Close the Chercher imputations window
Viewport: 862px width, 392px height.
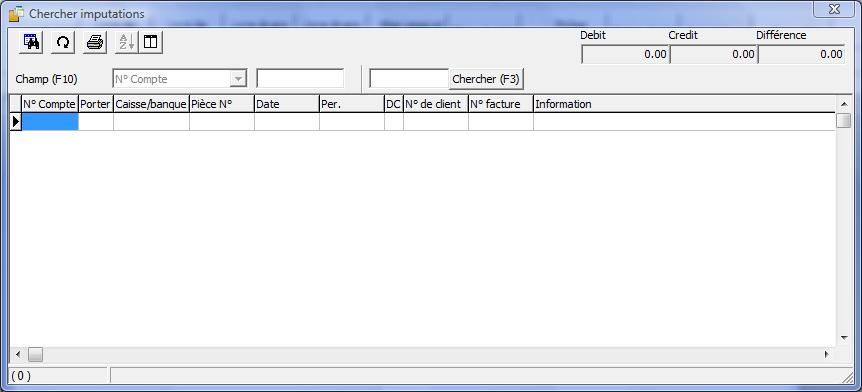pyautogui.click(x=835, y=9)
